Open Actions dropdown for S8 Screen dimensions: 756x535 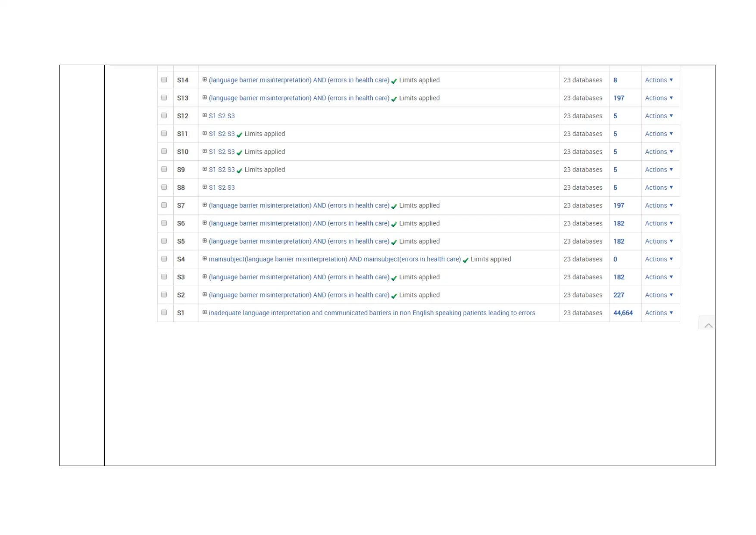click(659, 188)
